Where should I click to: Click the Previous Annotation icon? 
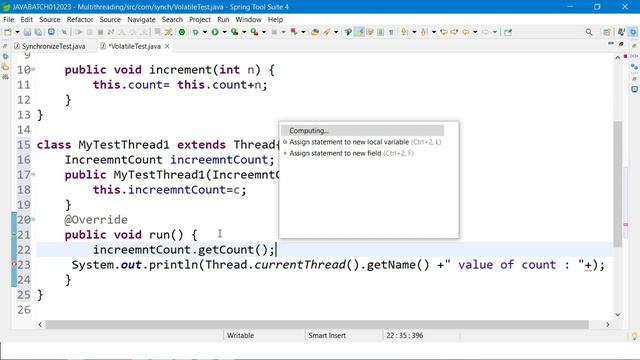pyautogui.click(x=424, y=32)
